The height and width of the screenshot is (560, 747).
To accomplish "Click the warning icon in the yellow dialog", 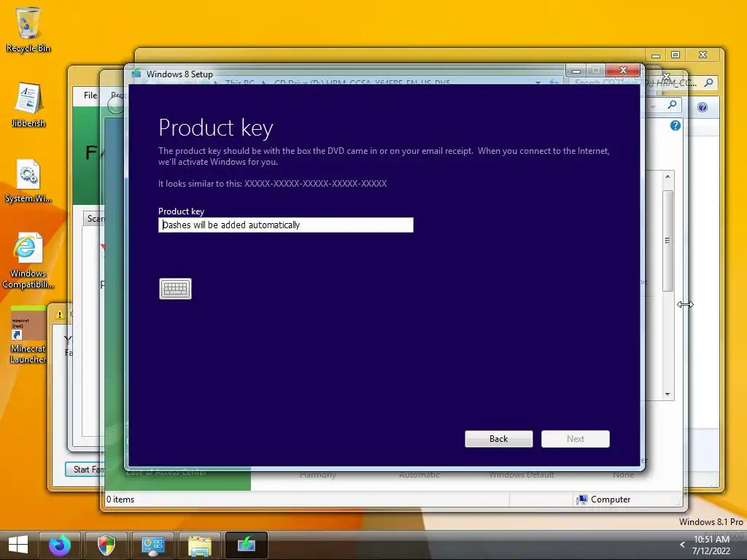I will (60, 314).
